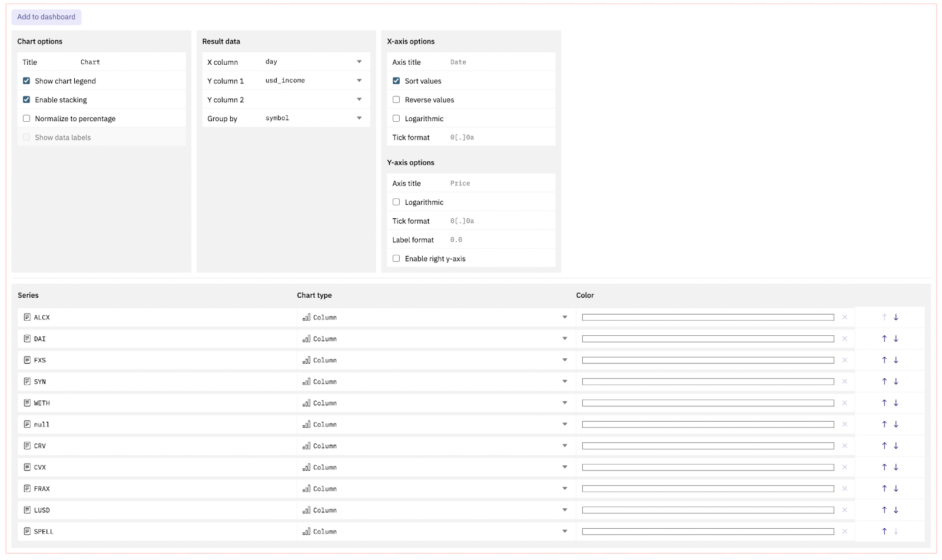Move the null series down
This screenshot has height=560, width=942.
pyautogui.click(x=895, y=425)
